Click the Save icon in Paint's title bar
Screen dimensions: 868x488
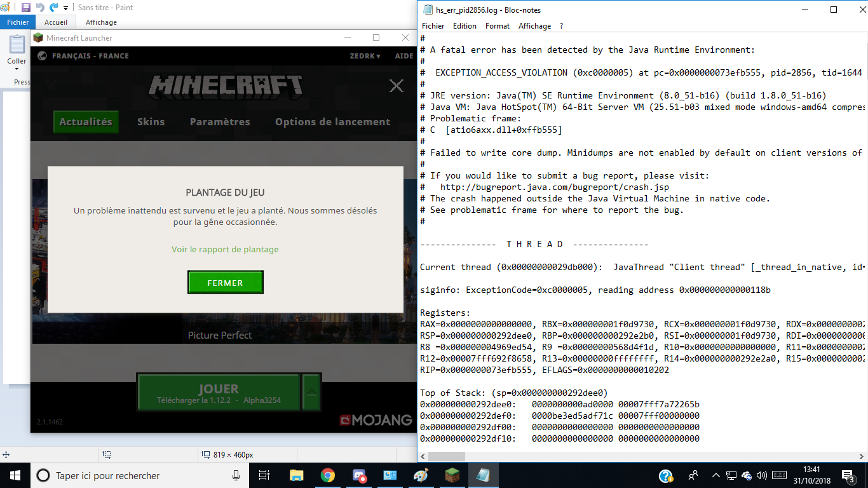coord(26,8)
